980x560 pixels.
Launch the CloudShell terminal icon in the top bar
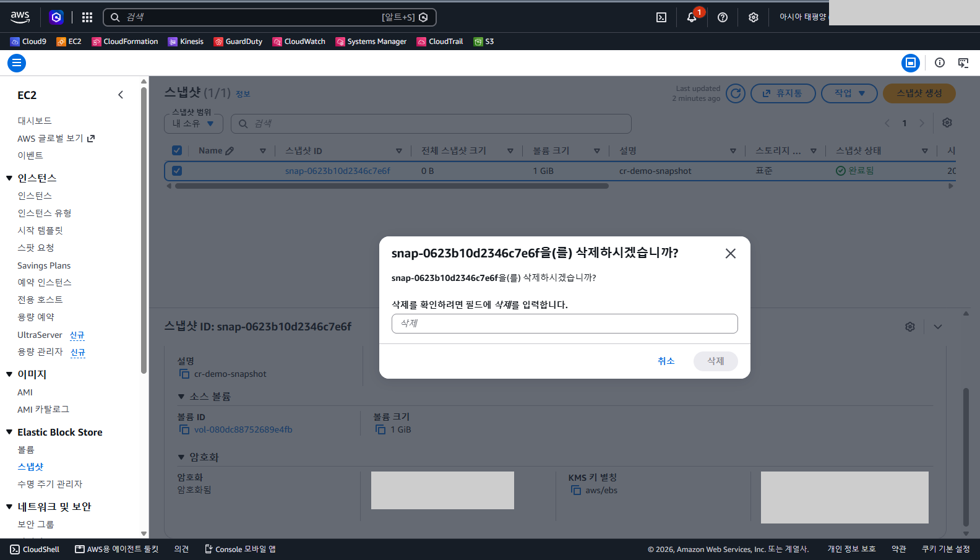click(661, 17)
